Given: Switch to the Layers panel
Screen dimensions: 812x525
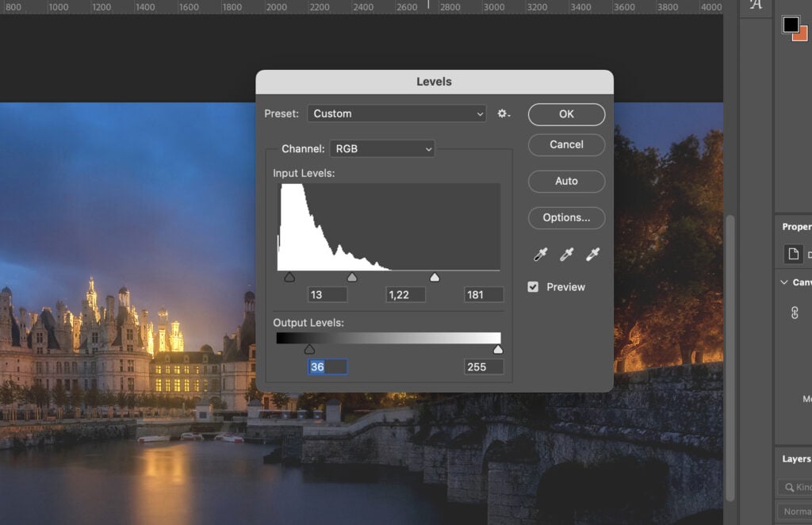Looking at the screenshot, I should tap(794, 458).
